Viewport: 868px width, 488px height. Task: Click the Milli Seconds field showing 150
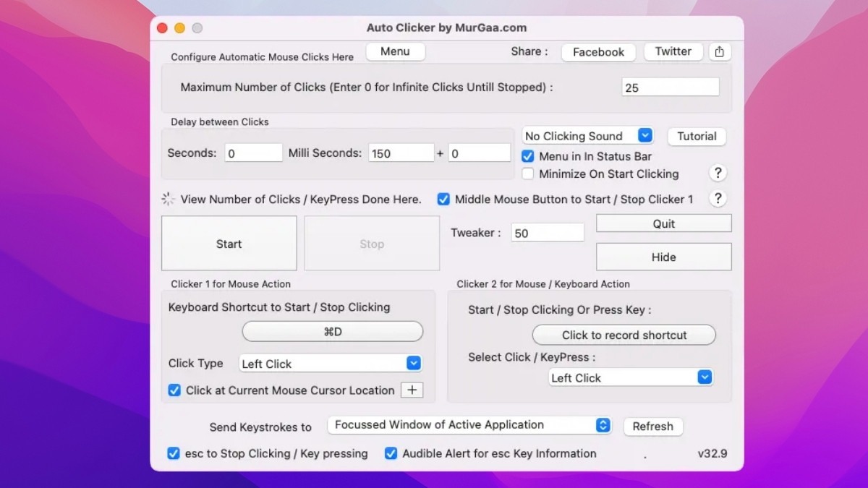pyautogui.click(x=401, y=153)
